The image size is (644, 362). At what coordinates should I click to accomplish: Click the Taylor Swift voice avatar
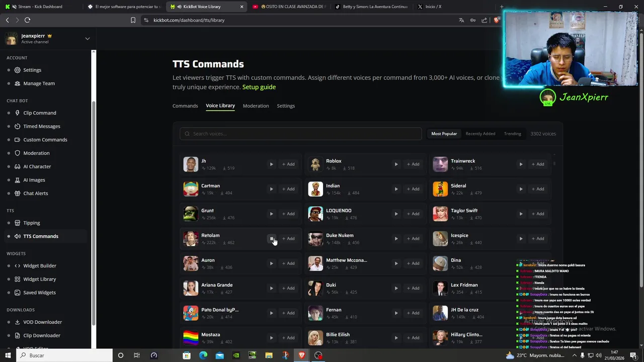coord(440,214)
